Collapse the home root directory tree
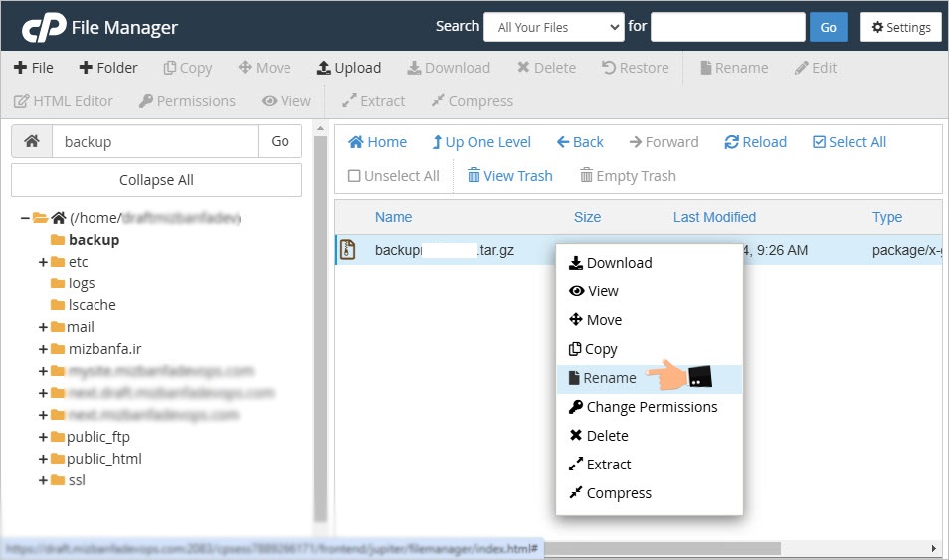 25,218
